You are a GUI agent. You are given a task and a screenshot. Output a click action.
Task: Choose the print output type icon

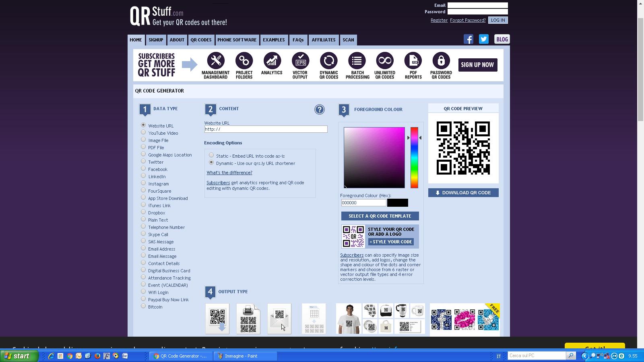(x=248, y=319)
